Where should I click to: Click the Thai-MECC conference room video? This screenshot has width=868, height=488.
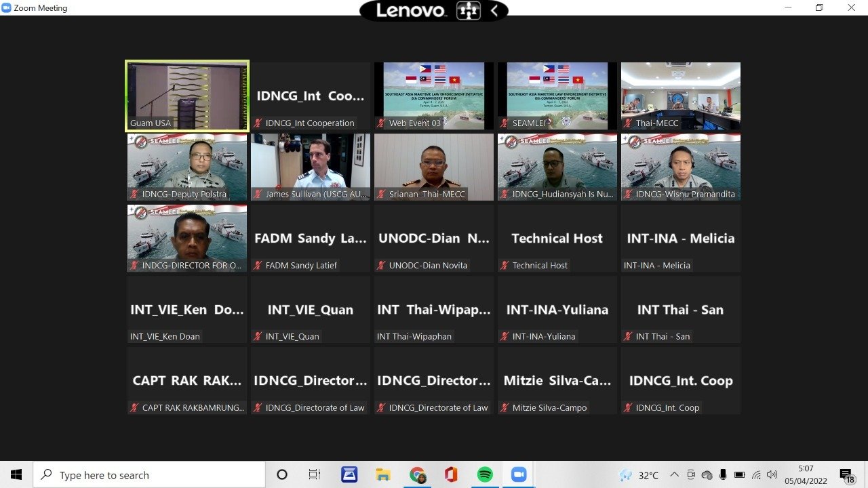(x=680, y=96)
